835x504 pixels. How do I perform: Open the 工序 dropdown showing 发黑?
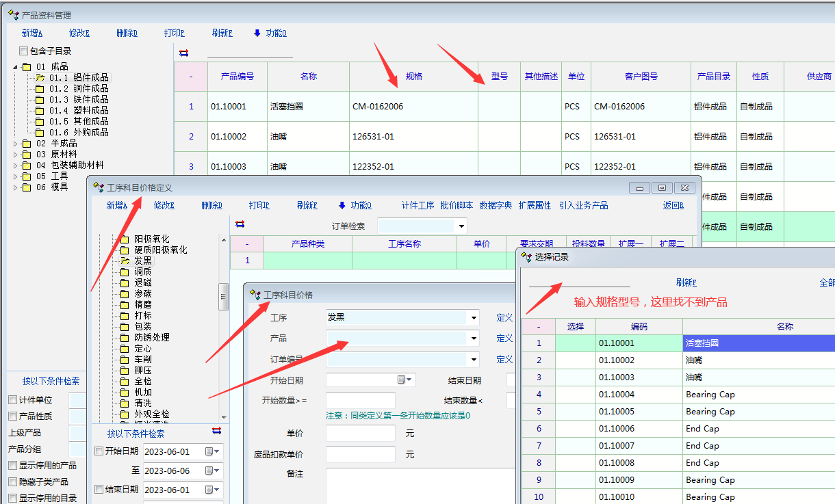pos(474,318)
